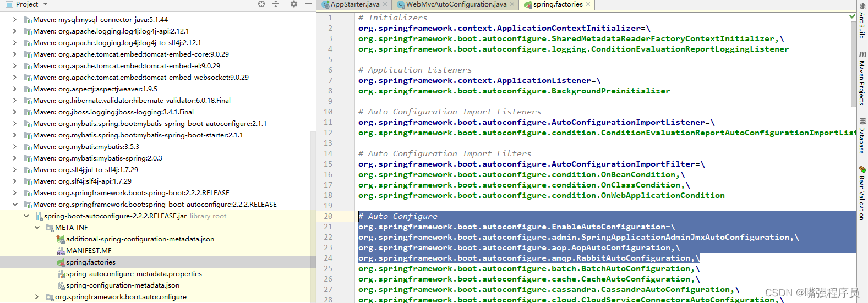Select Maven tomcat-embed-el:9.0.29 library

tap(127, 65)
